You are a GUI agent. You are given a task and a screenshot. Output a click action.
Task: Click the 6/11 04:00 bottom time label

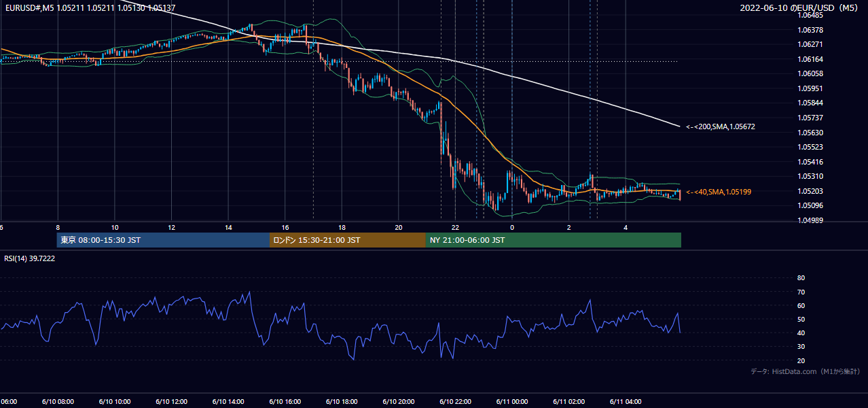point(626,401)
